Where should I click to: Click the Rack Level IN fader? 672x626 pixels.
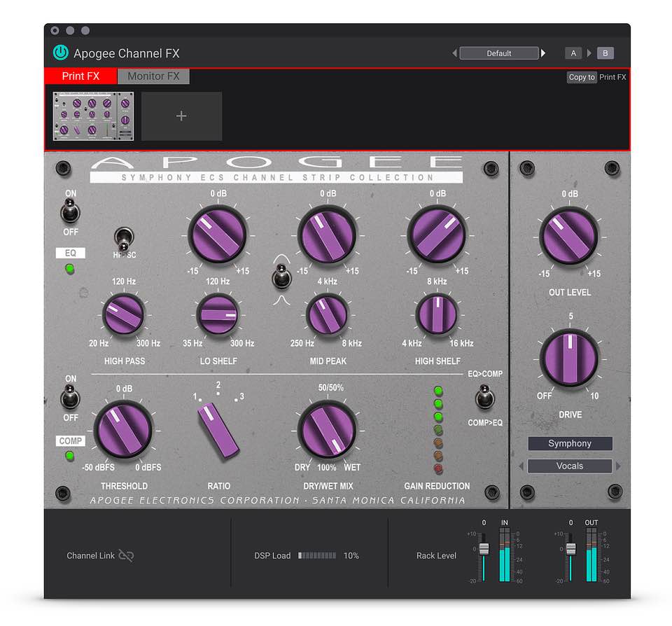pos(484,548)
